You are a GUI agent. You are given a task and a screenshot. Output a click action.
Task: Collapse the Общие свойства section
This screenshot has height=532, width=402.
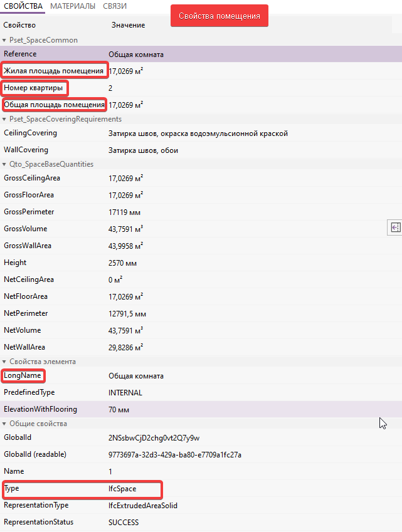[x=4, y=424]
